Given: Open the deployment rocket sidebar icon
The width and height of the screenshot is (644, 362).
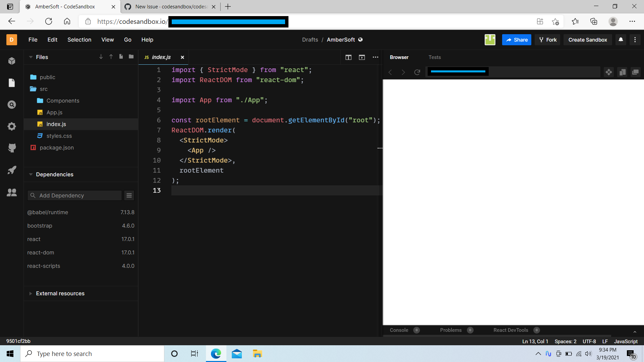Looking at the screenshot, I should click(x=12, y=170).
